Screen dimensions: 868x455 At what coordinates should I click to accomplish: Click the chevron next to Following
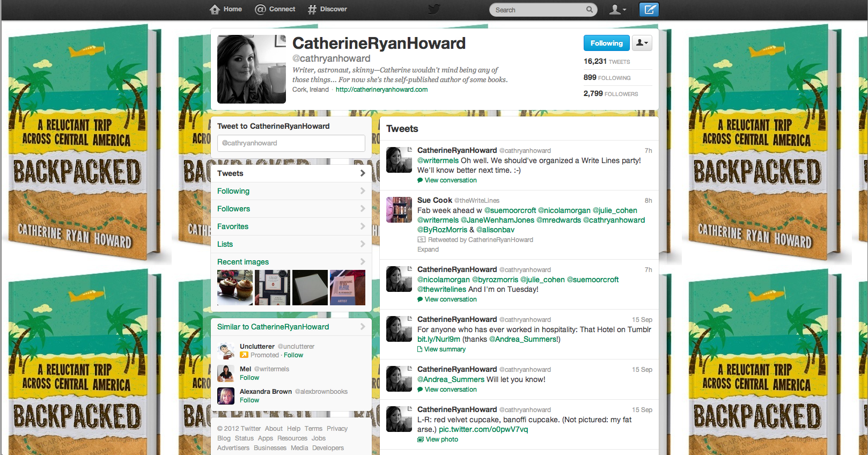pyautogui.click(x=363, y=191)
